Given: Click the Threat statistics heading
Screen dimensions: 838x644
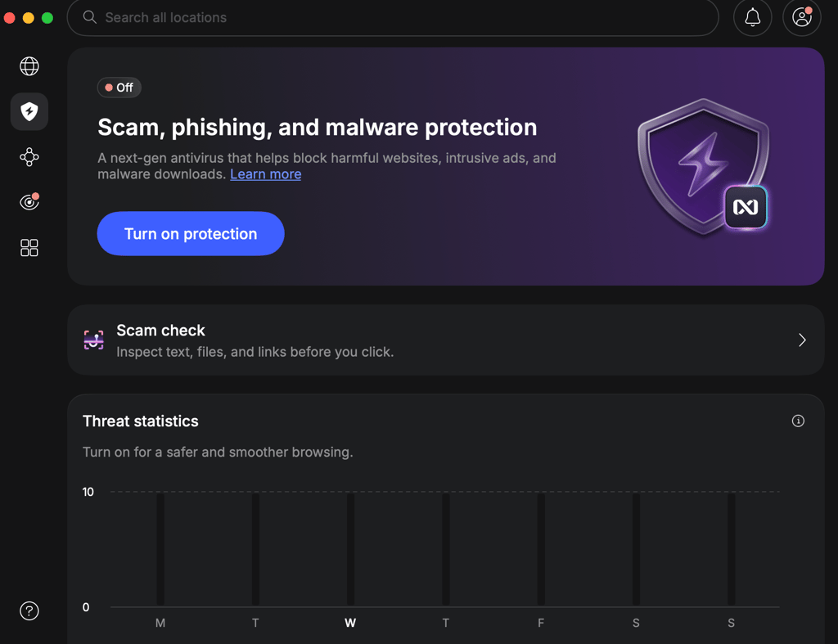Looking at the screenshot, I should coord(141,421).
